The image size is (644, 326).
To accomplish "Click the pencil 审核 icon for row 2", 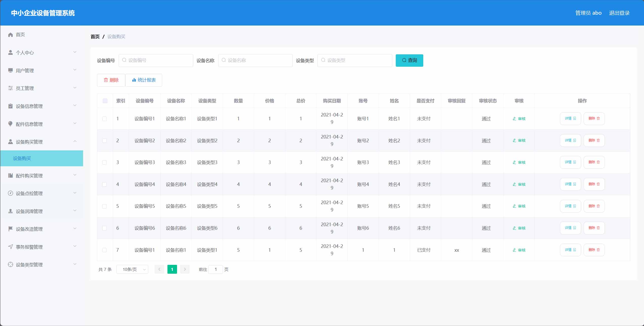I will pos(514,141).
